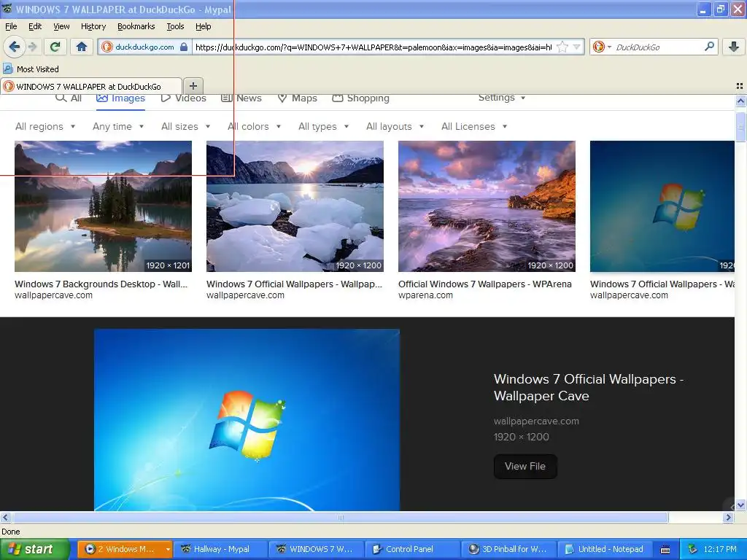Click the on-screen keyboard tray icon
The image size is (747, 560).
tap(665, 550)
